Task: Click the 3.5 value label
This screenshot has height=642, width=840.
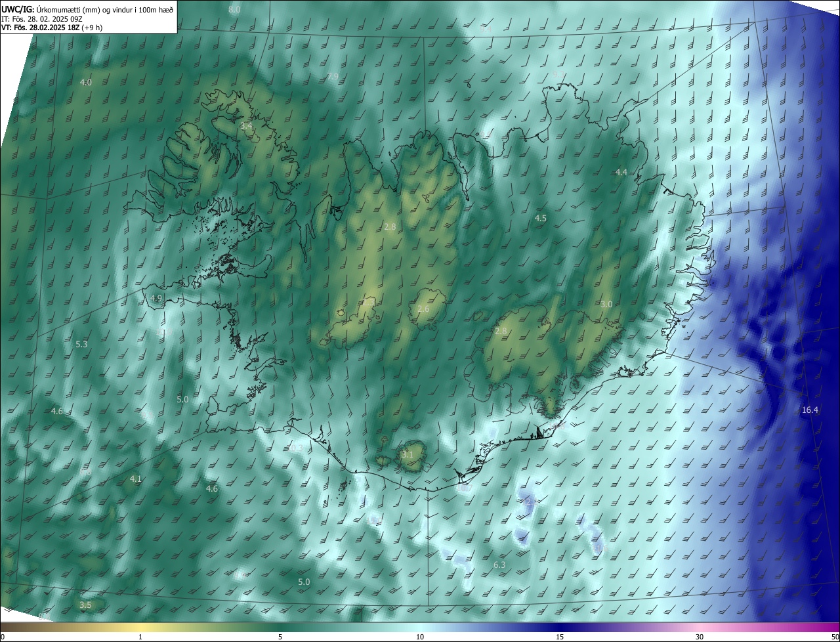Action: click(85, 605)
